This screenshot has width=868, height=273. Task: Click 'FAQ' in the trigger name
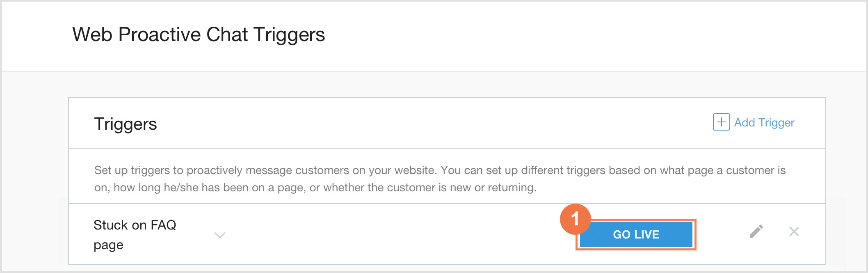163,225
